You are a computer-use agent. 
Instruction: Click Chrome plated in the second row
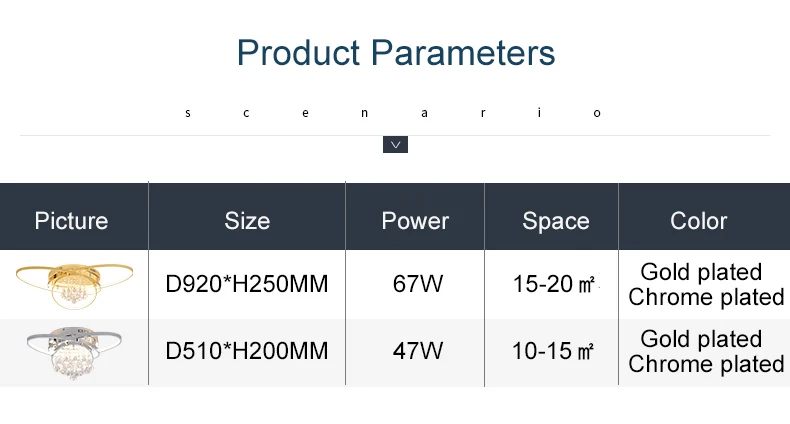tap(706, 364)
